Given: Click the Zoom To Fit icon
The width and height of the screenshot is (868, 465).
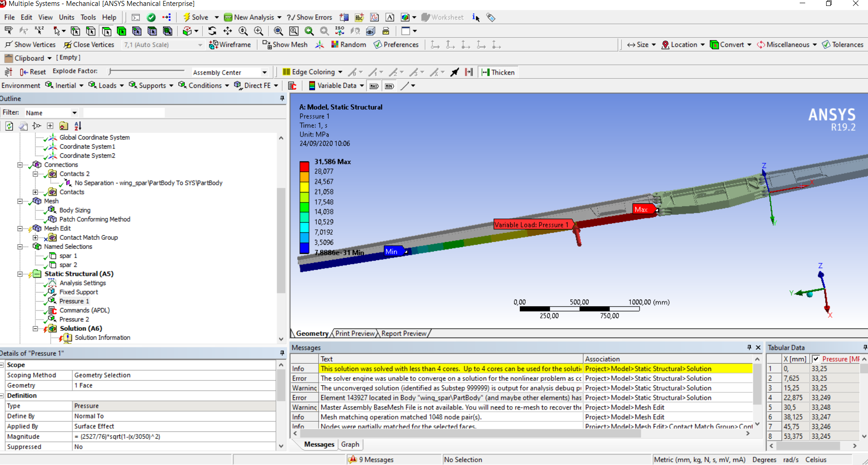Looking at the screenshot, I should coord(278,31).
